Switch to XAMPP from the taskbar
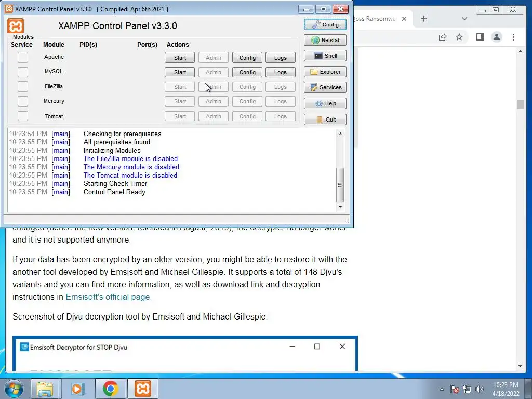This screenshot has width=532, height=399. point(143,389)
